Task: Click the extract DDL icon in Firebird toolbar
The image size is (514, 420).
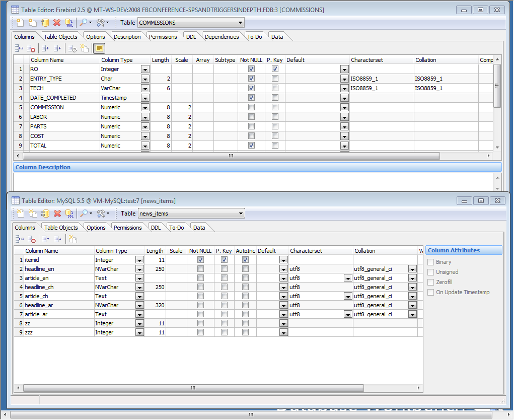Action: [69, 23]
